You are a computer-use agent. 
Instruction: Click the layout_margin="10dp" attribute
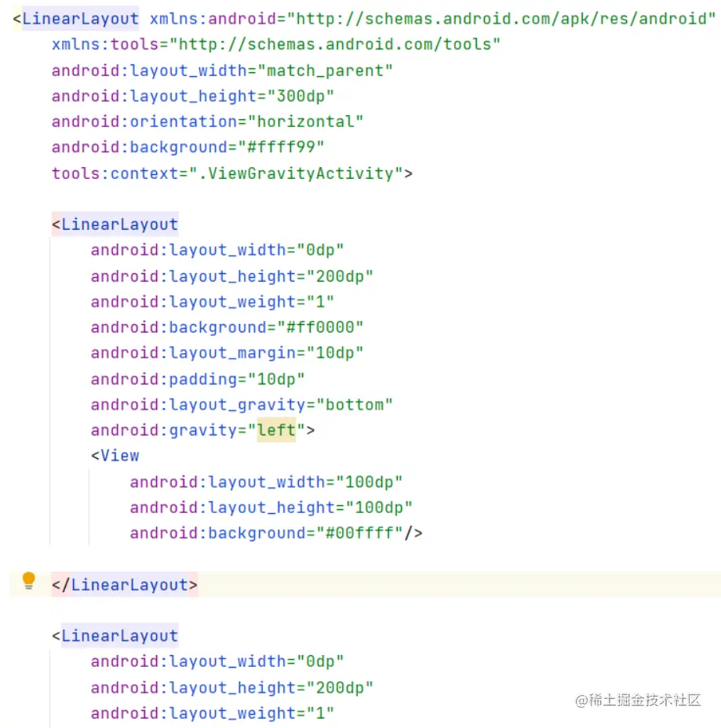[227, 353]
